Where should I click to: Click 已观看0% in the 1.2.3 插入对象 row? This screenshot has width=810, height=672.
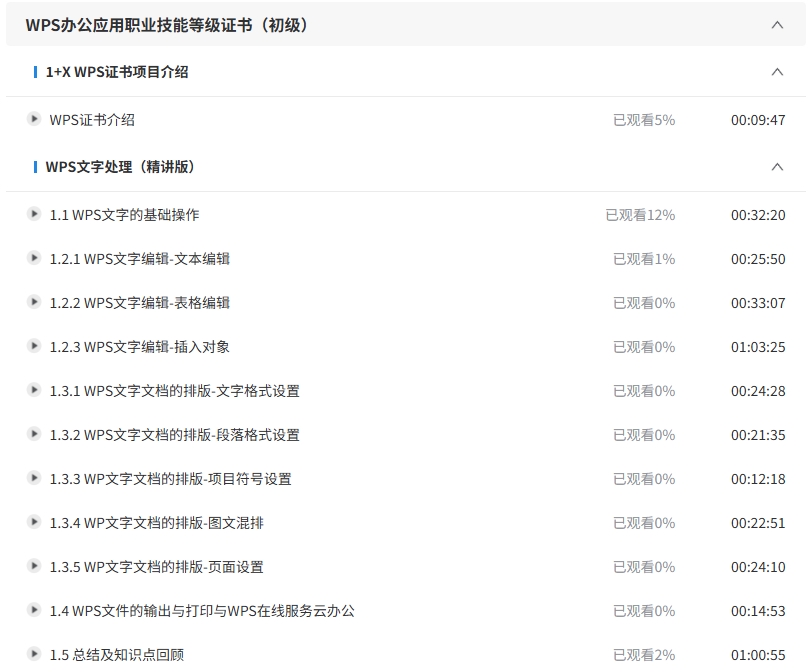(644, 347)
